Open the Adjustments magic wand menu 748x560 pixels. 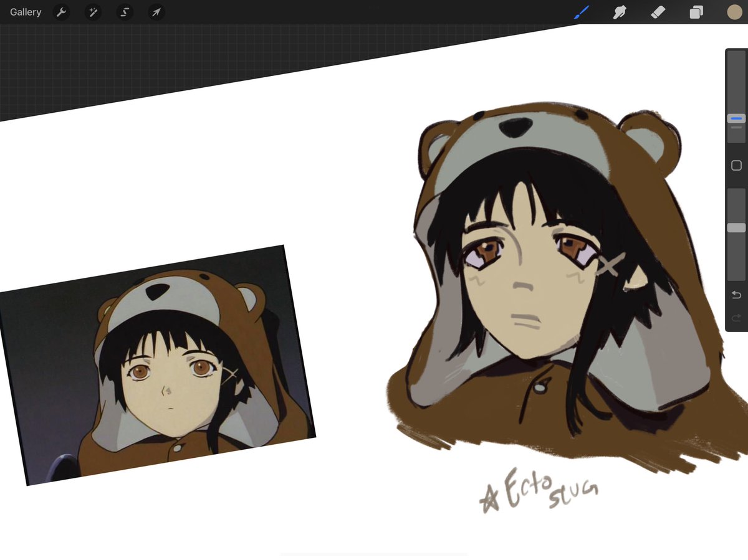pyautogui.click(x=93, y=12)
